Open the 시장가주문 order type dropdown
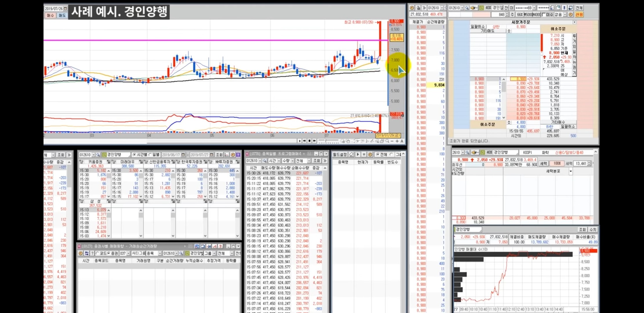The image size is (644, 313). point(574,22)
